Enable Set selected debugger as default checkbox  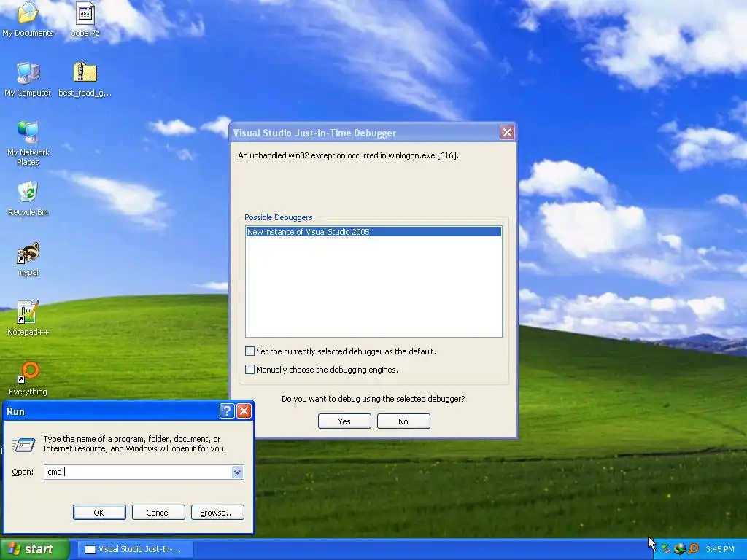pyautogui.click(x=249, y=351)
